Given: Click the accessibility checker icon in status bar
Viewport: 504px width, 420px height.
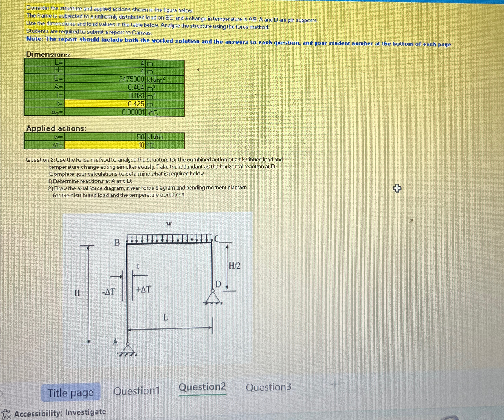Looking at the screenshot, I should pyautogui.click(x=6, y=414).
